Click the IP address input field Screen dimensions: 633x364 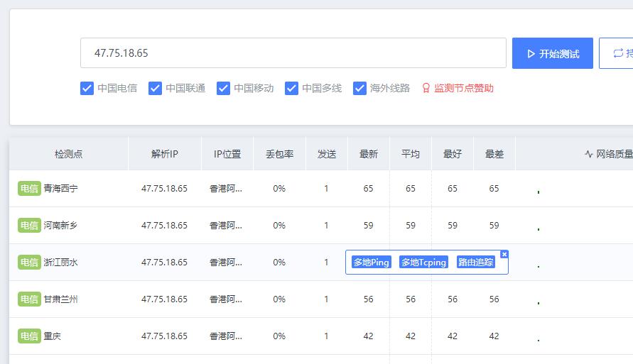pyautogui.click(x=293, y=53)
